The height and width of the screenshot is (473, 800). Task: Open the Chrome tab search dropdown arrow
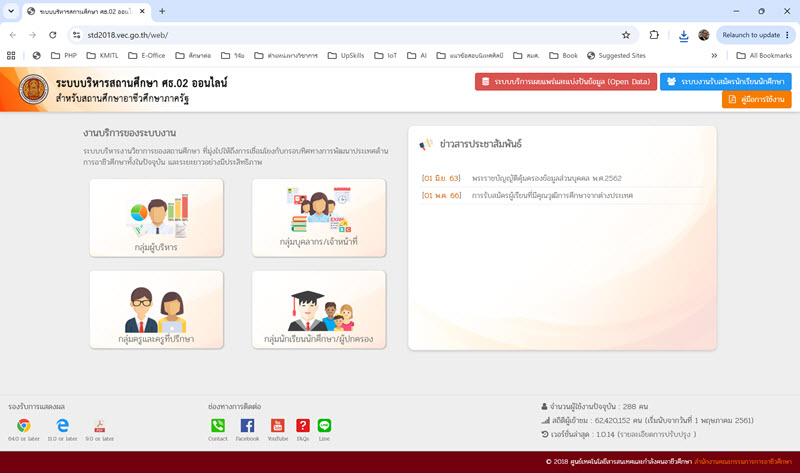click(x=11, y=11)
